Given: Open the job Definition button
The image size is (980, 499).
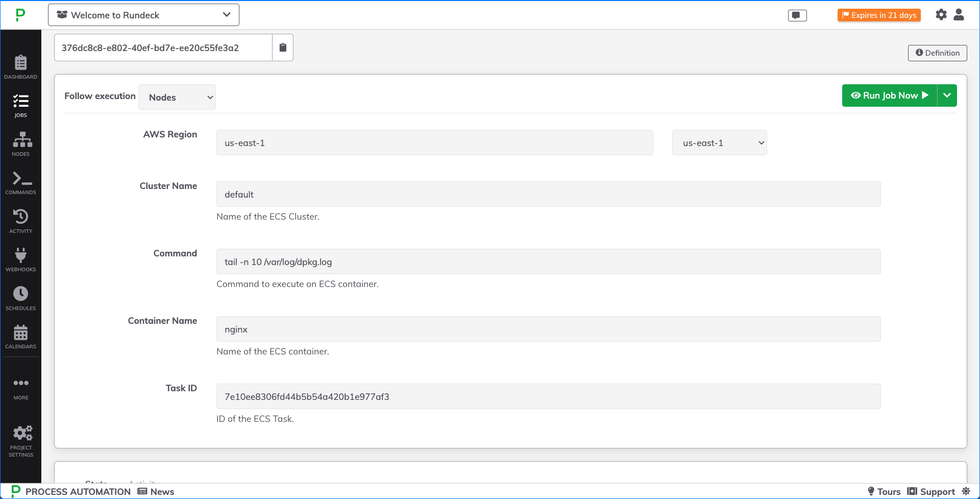Looking at the screenshot, I should 937,53.
